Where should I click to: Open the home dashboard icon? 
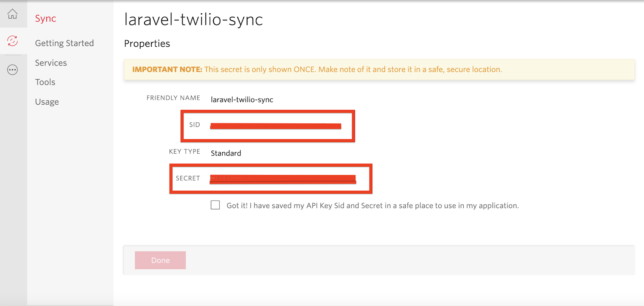click(12, 14)
